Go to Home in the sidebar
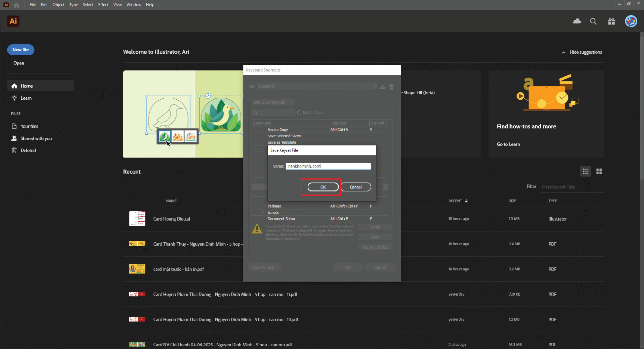This screenshot has height=349, width=644. pyautogui.click(x=41, y=86)
